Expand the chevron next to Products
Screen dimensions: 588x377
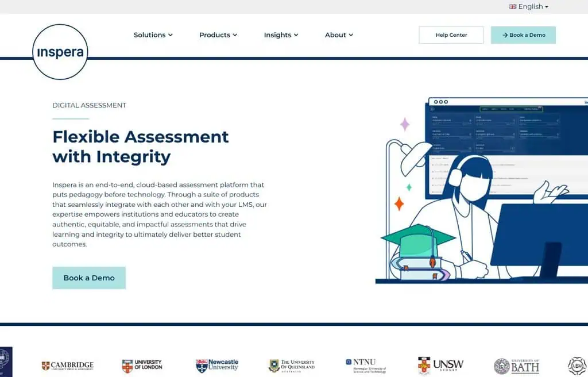click(235, 35)
